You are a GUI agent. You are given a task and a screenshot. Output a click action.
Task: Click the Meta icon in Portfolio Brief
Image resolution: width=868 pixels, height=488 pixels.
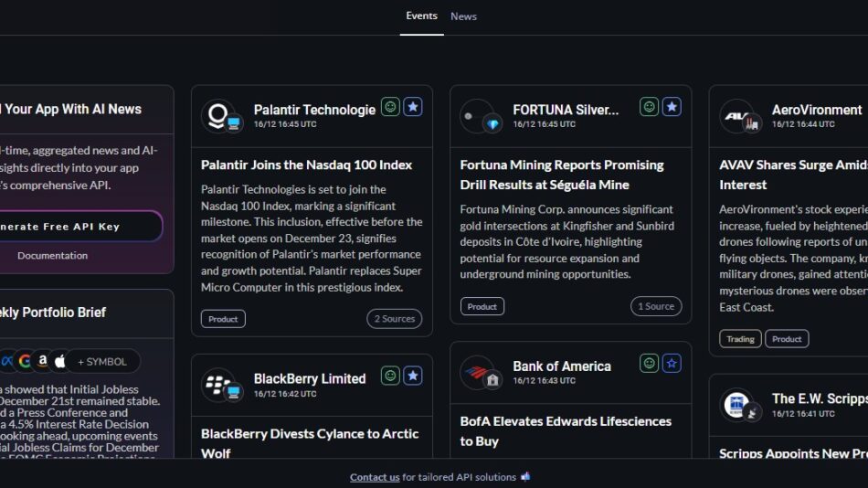[x=6, y=361]
